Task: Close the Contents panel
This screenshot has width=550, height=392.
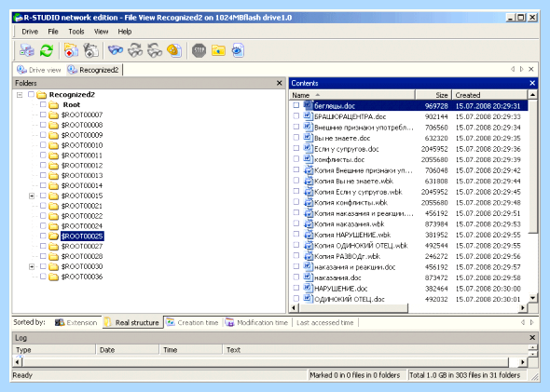Action: click(x=532, y=83)
